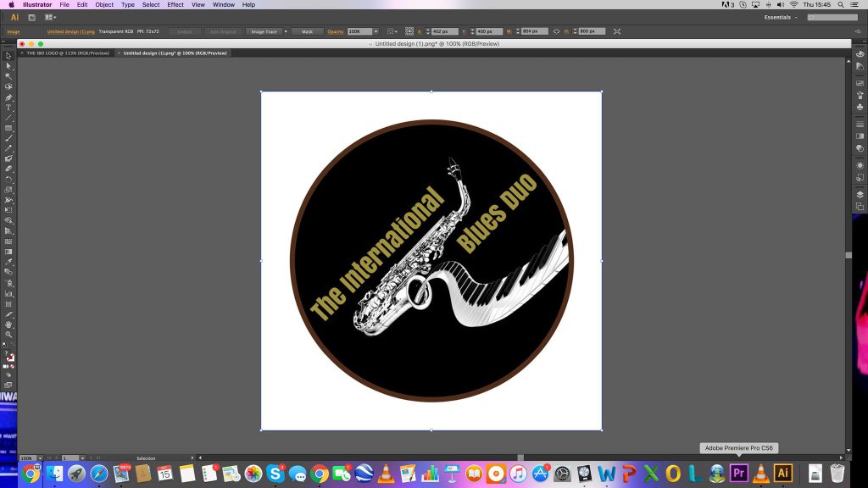
Task: Switch to THE IBD LOGO document tab
Action: 67,53
